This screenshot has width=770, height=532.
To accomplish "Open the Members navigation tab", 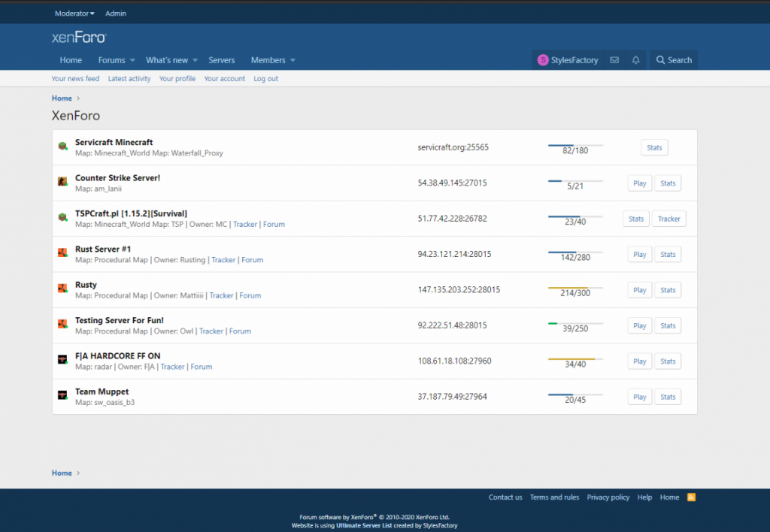I will pos(268,60).
